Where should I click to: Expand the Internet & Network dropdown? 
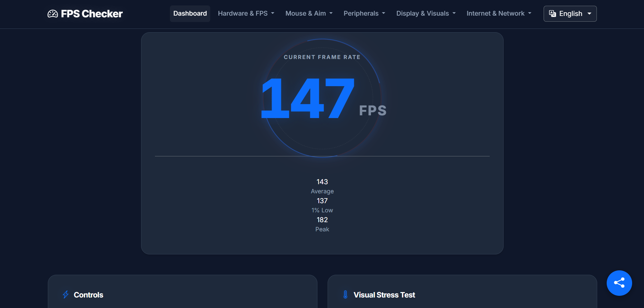click(x=498, y=13)
